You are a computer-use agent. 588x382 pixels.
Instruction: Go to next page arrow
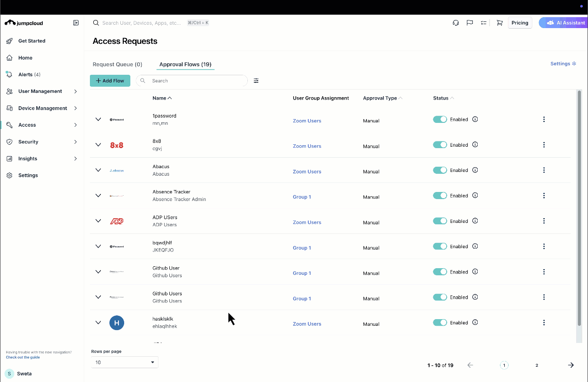tap(571, 365)
